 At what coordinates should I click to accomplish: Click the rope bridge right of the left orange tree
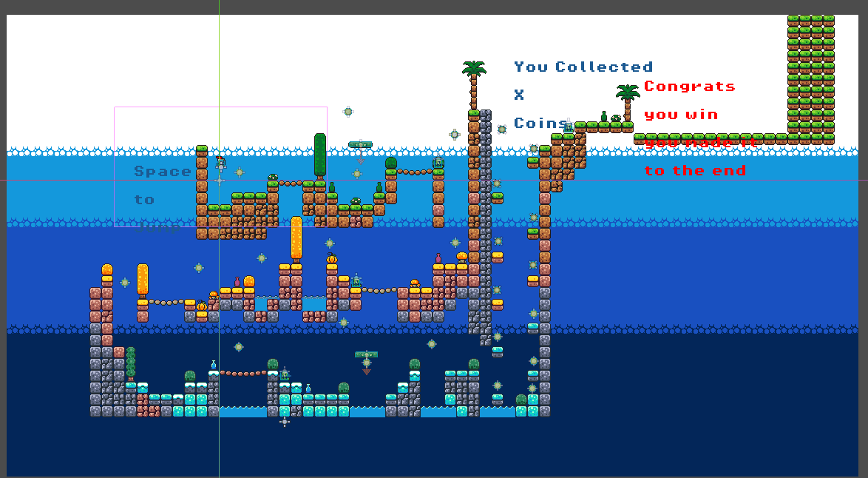pyautogui.click(x=166, y=303)
